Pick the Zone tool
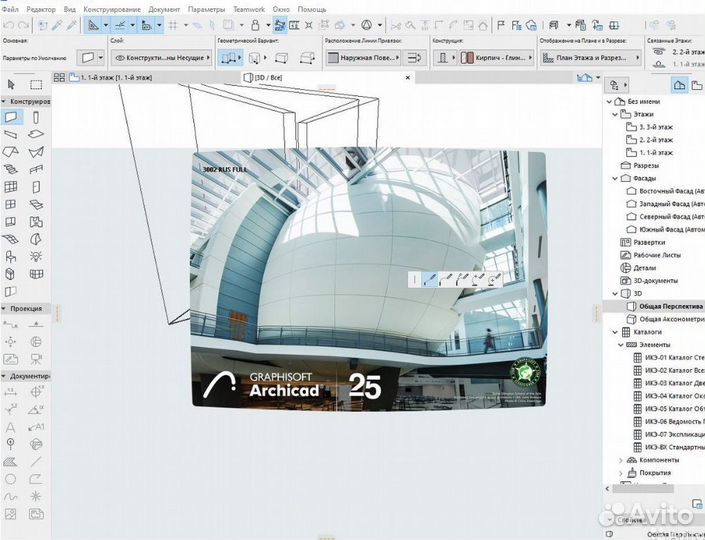 36,222
